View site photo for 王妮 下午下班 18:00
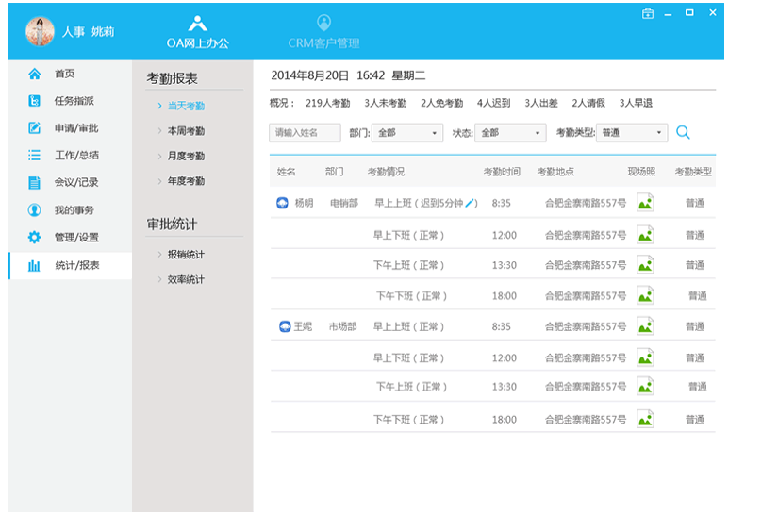Viewport: 778px width, 532px height. tap(645, 420)
